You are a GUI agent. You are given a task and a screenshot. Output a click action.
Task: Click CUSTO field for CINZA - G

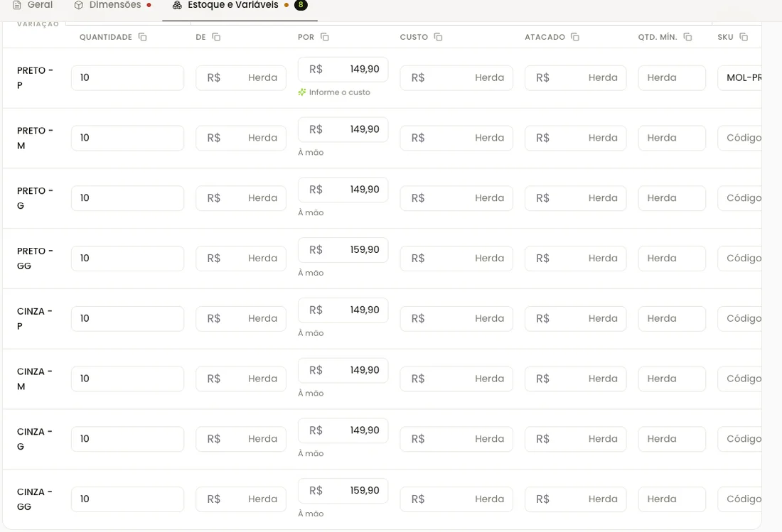tap(456, 439)
